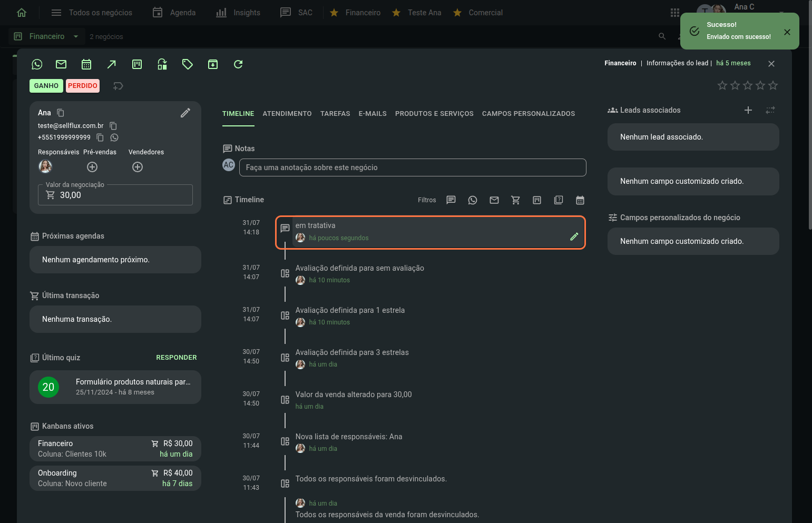Filter timeline by quiz events
The width and height of the screenshot is (812, 523).
[559, 200]
